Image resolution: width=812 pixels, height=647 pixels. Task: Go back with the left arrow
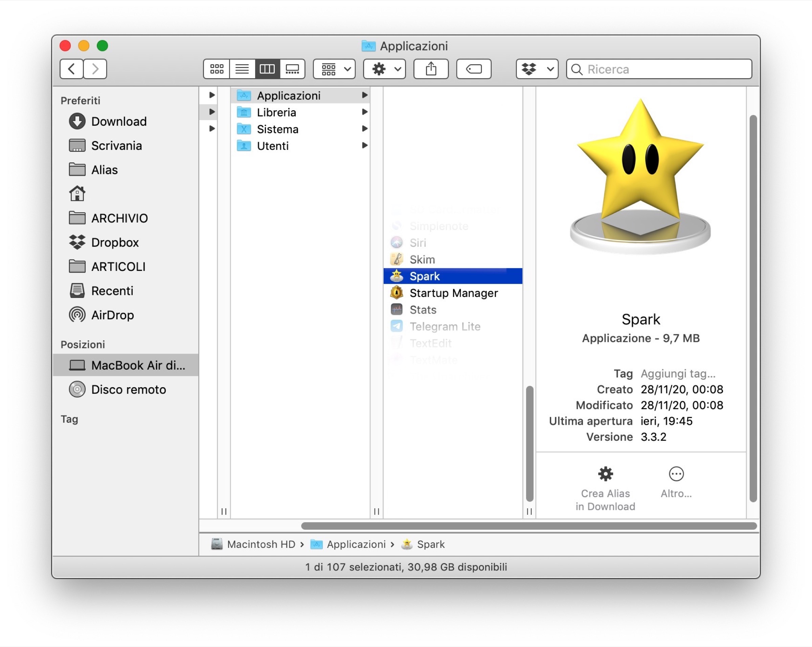[72, 69]
